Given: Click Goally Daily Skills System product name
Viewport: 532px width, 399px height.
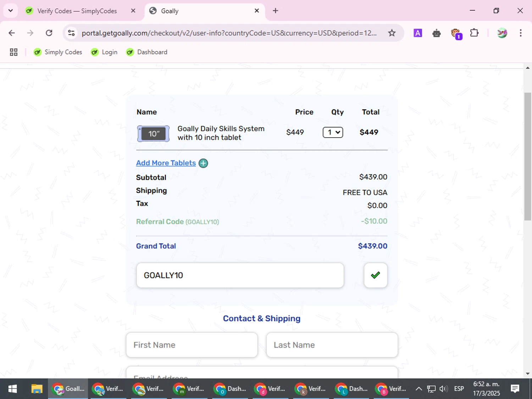Looking at the screenshot, I should click(221, 133).
